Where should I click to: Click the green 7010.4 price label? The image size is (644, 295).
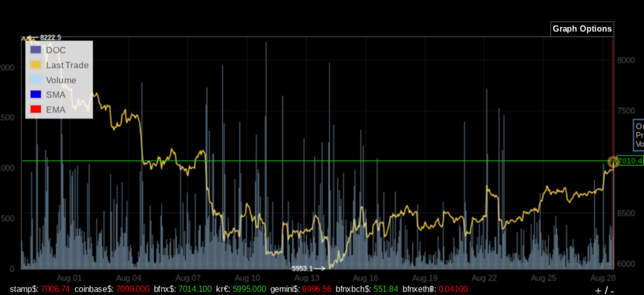pos(630,161)
